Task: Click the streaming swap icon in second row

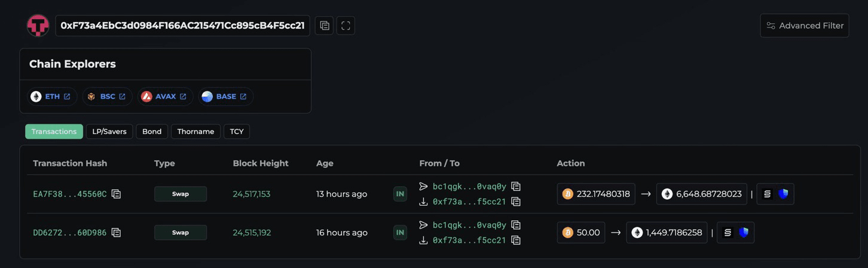Action: pos(728,233)
